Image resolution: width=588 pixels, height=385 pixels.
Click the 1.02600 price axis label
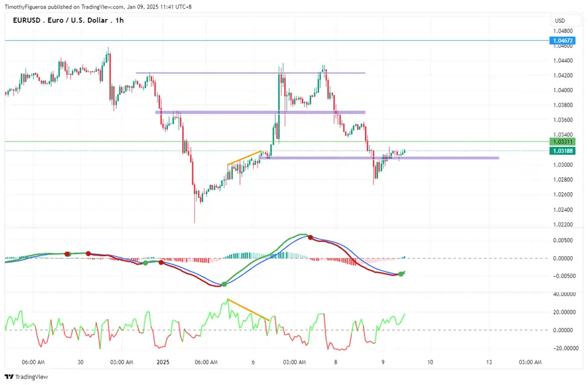point(563,195)
